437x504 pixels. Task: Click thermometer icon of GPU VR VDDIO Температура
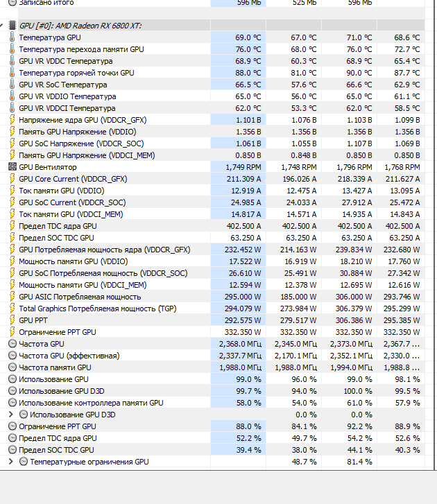pyautogui.click(x=12, y=96)
